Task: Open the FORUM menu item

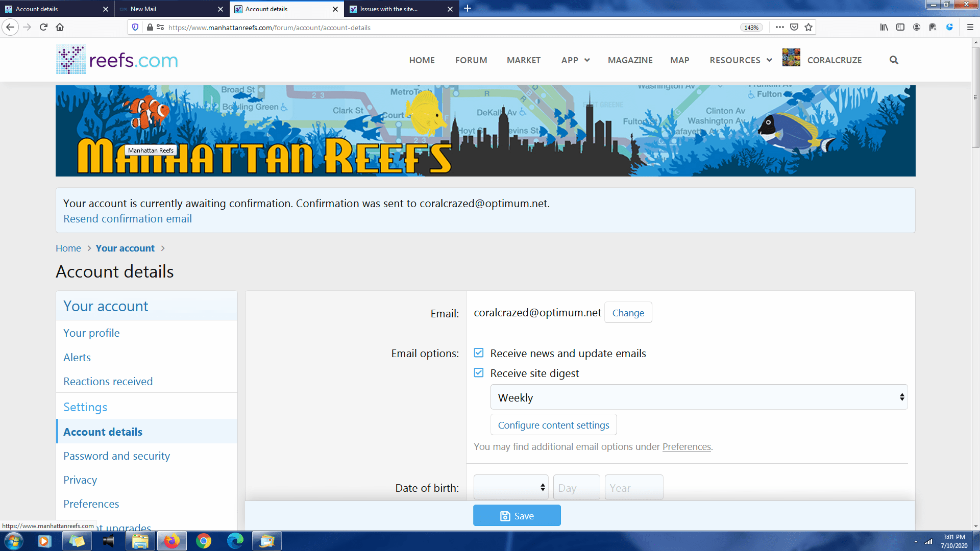Action: 471,60
